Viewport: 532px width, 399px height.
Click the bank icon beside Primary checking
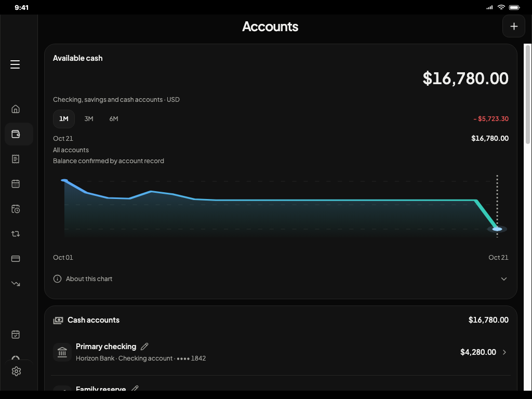click(x=62, y=352)
